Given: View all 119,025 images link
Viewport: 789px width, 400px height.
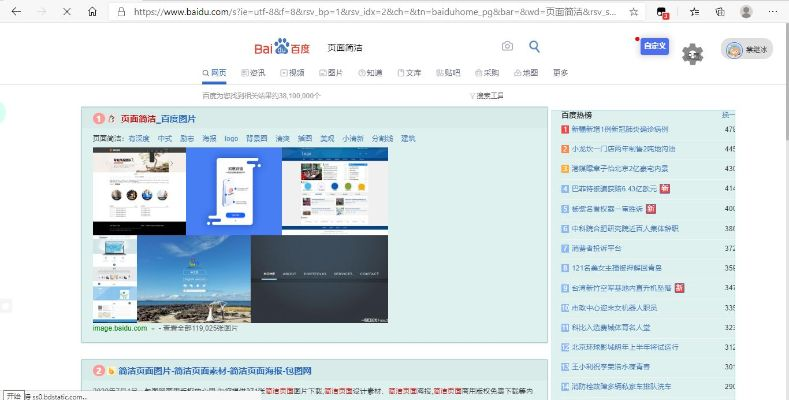Looking at the screenshot, I should pyautogui.click(x=200, y=328).
